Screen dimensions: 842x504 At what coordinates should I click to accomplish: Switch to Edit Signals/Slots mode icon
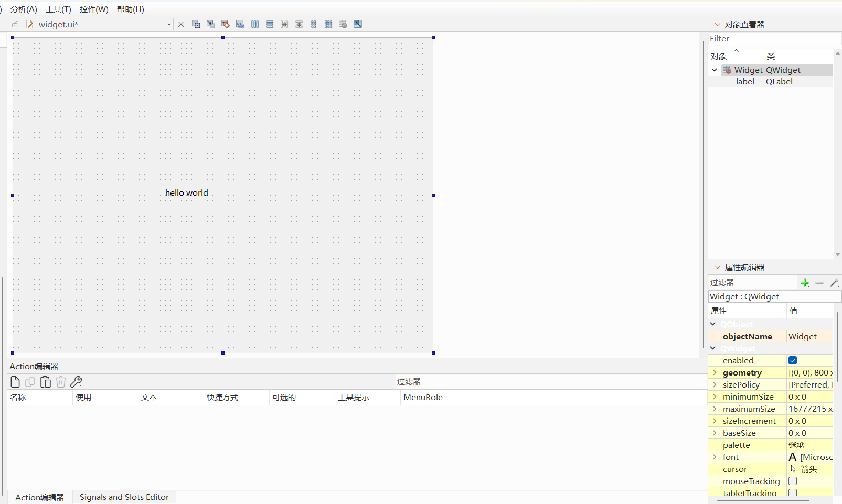click(211, 24)
